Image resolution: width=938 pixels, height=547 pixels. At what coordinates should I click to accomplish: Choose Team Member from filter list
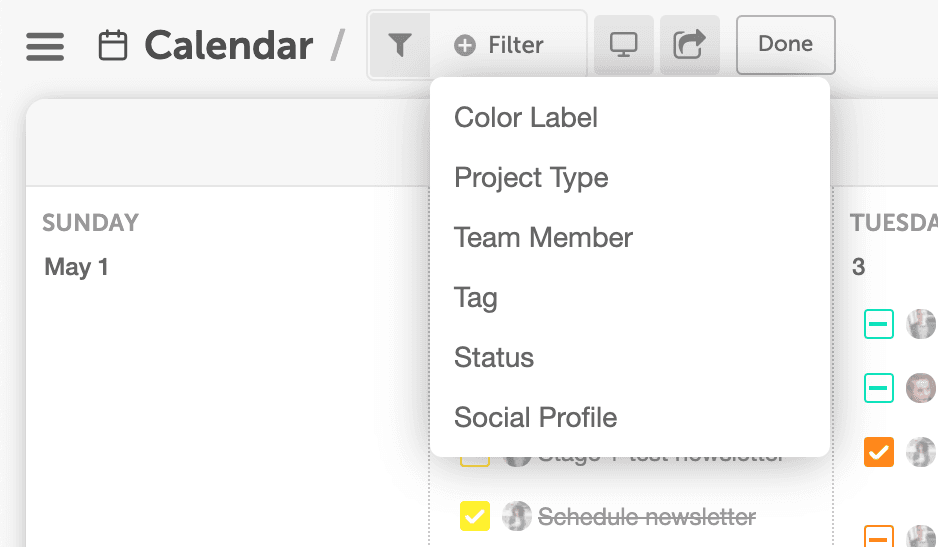(543, 238)
